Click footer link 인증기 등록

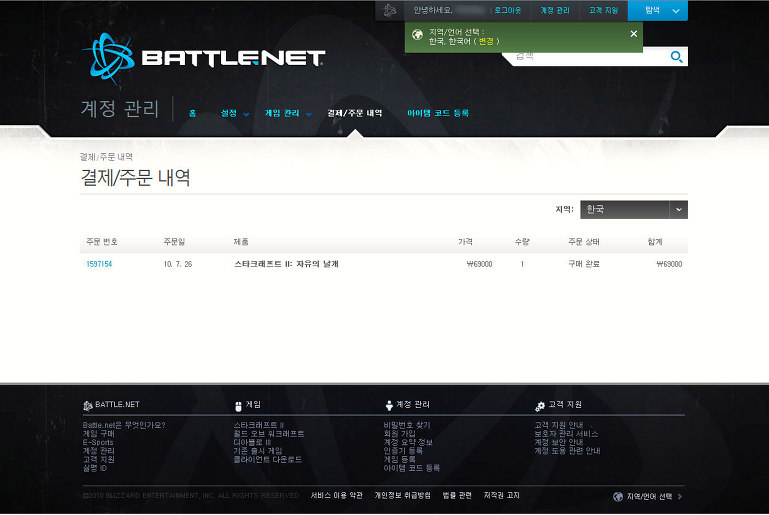[403, 451]
